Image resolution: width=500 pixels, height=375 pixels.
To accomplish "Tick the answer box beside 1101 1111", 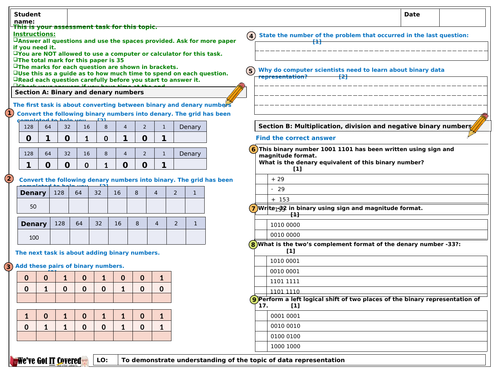I will (261, 281).
